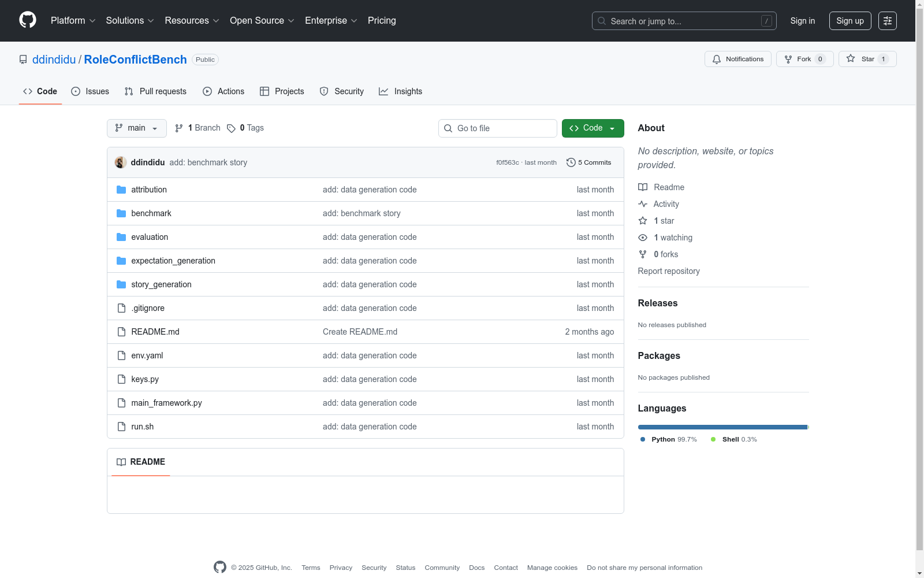The image size is (924, 578).
Task: Click the fork icon next to 0 forks
Action: pos(643,254)
